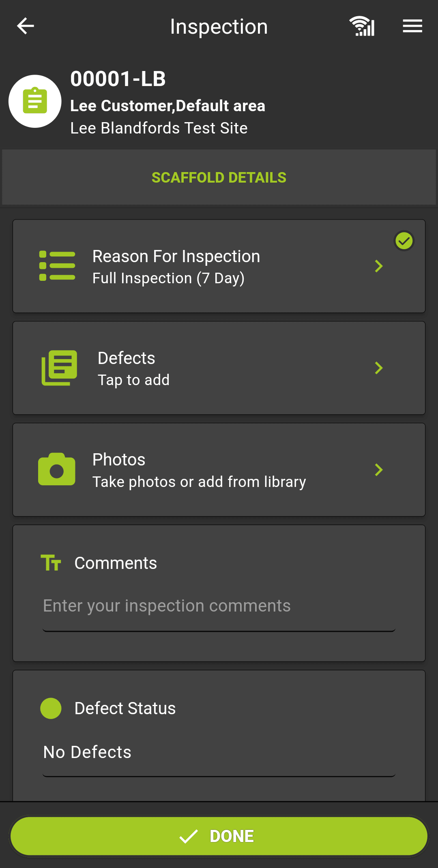Open the No Defects status field
The image size is (438, 868).
[x=219, y=752]
